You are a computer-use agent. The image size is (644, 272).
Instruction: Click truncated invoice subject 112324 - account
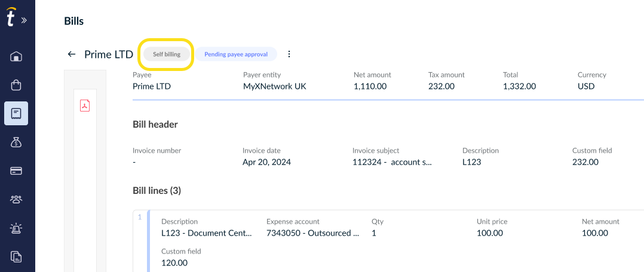tap(392, 162)
